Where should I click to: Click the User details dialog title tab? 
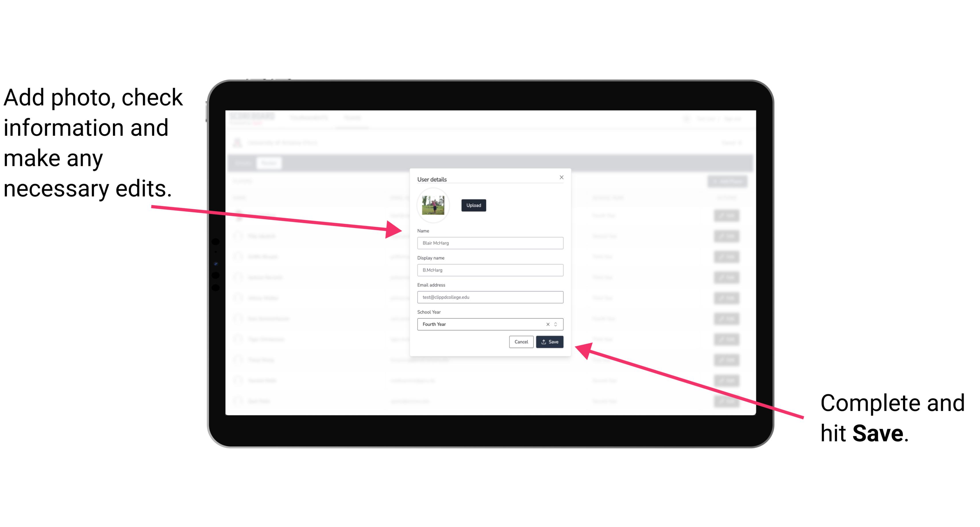433,179
